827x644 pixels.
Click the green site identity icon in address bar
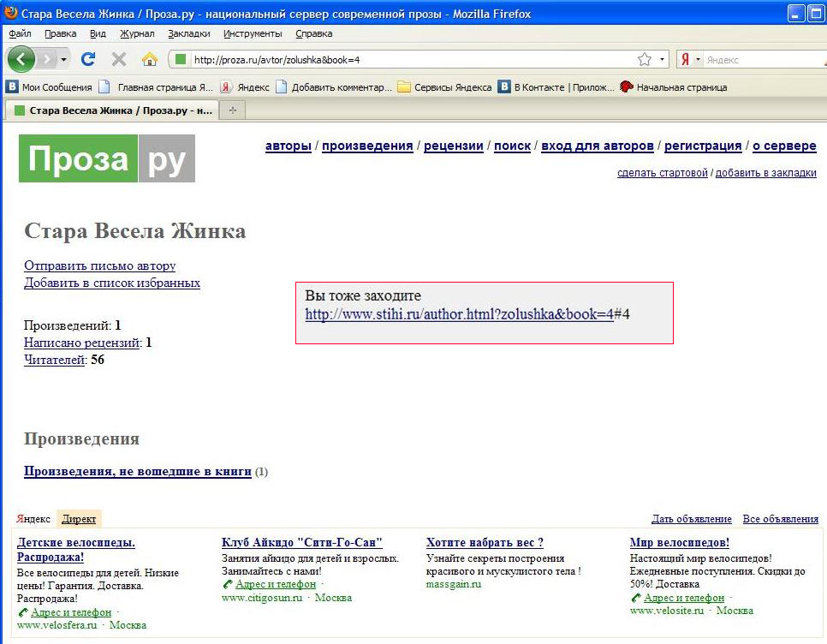tap(181, 59)
